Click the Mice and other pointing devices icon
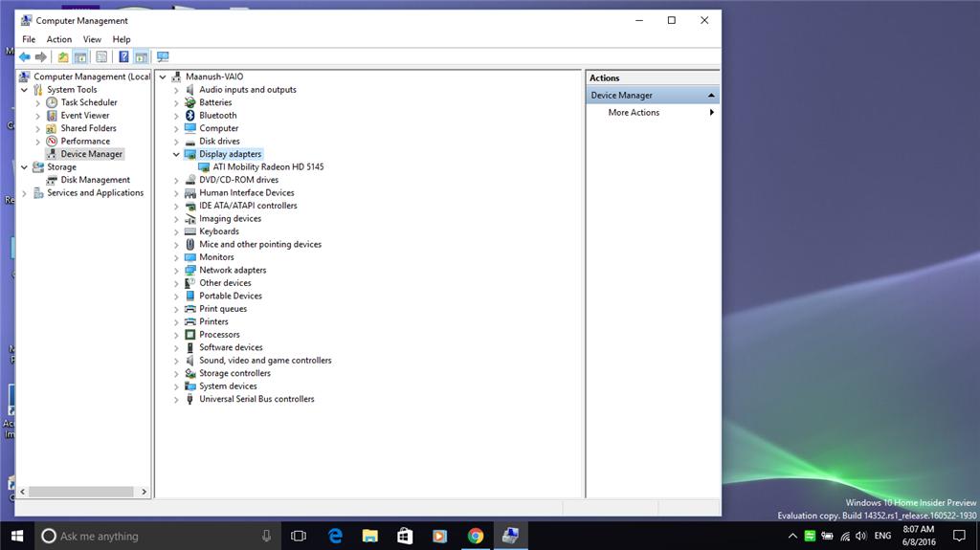Image resolution: width=980 pixels, height=550 pixels. pos(190,244)
